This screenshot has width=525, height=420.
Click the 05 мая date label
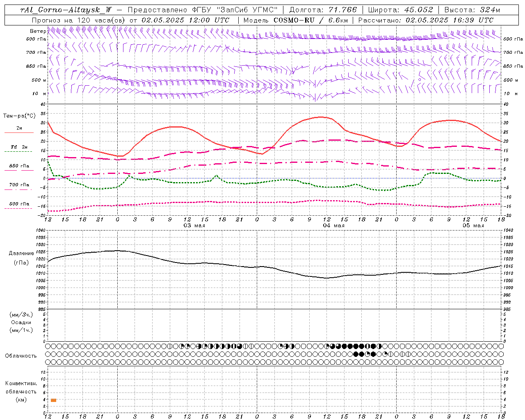473,226
